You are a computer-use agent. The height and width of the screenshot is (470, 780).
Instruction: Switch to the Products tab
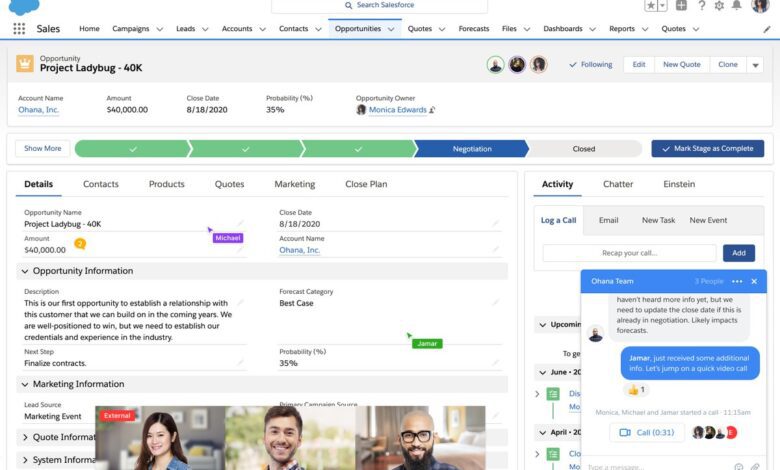167,184
